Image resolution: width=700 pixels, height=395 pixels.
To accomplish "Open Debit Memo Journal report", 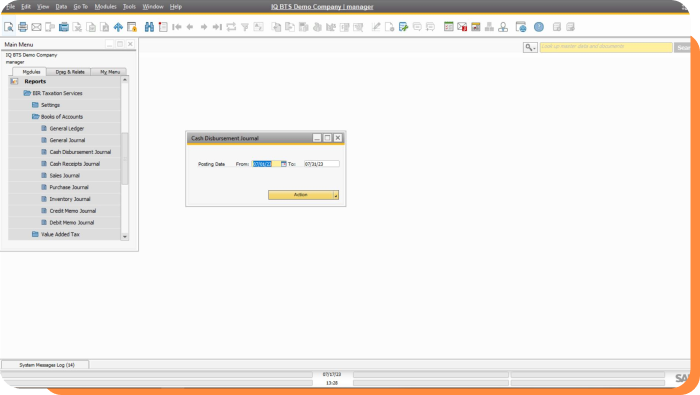I will 71,223.
